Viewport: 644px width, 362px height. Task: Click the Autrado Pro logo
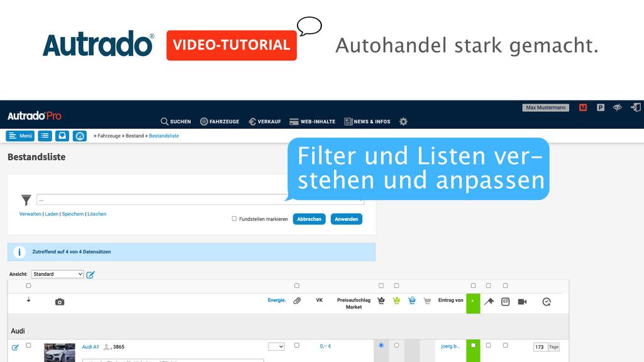click(x=35, y=116)
